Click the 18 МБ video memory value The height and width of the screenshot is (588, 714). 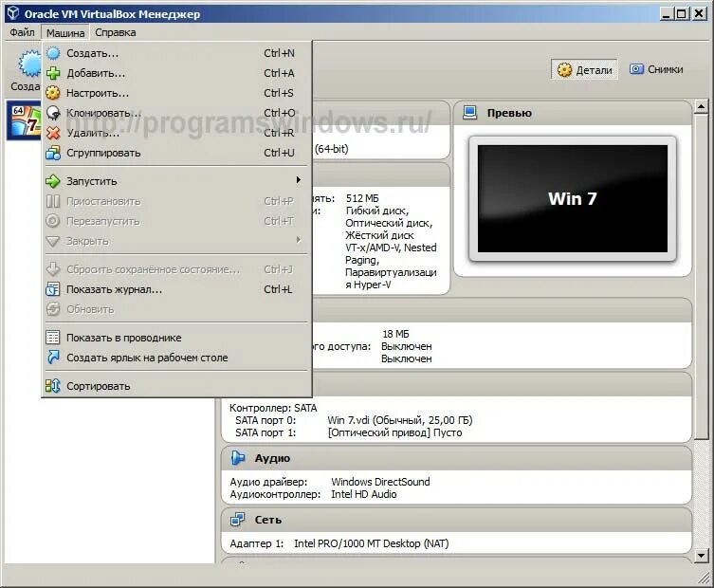pos(395,334)
